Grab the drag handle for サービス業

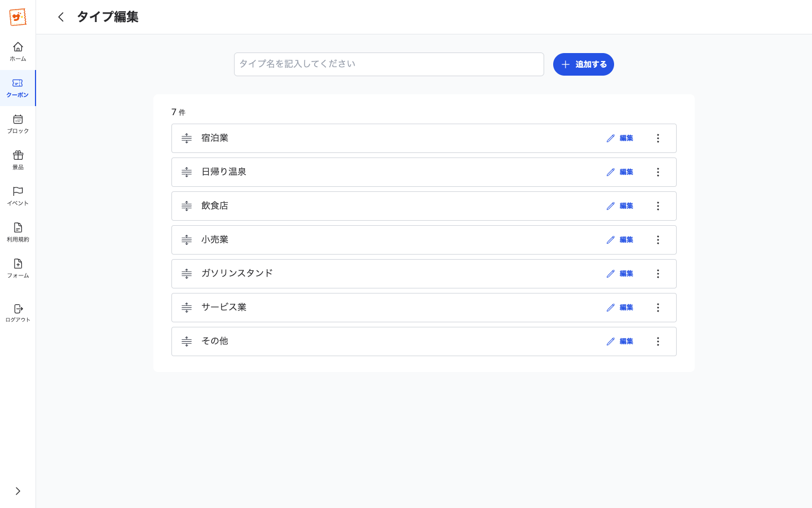pos(187,308)
